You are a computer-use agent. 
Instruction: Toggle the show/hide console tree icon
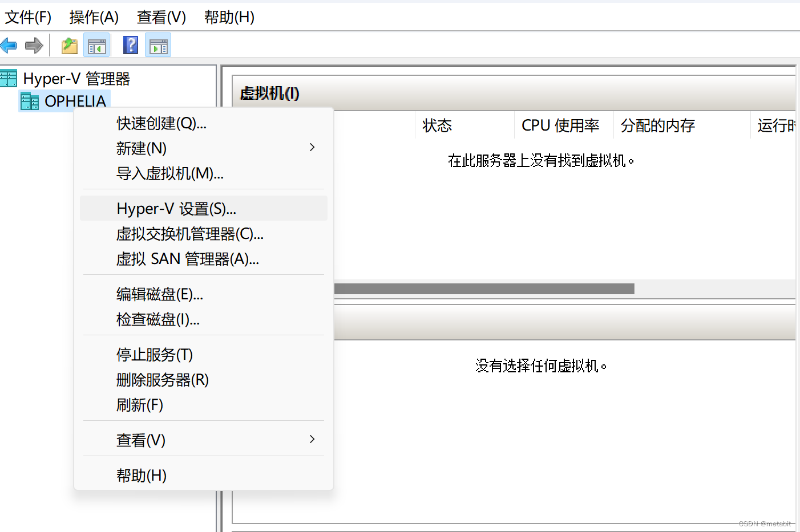96,46
